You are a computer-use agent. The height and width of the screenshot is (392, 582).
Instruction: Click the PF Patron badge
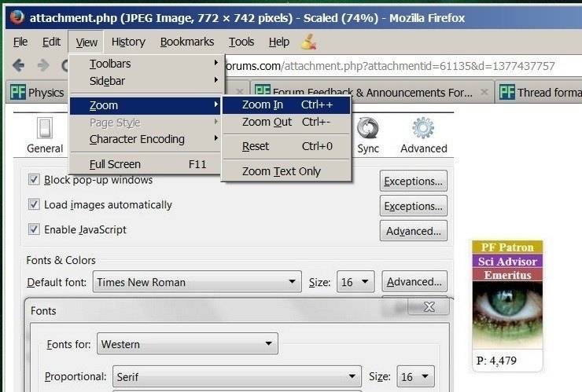pyautogui.click(x=507, y=247)
